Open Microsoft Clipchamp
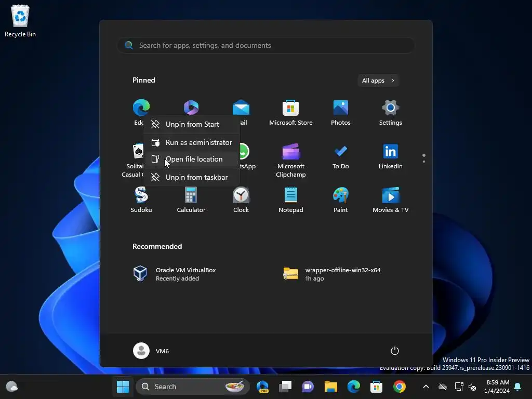 [x=290, y=161]
